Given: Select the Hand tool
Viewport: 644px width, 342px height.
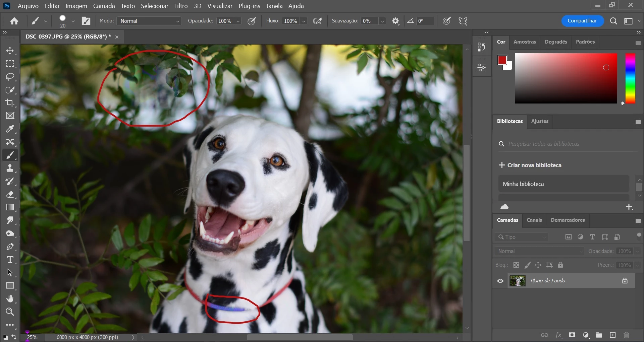Looking at the screenshot, I should (x=10, y=299).
